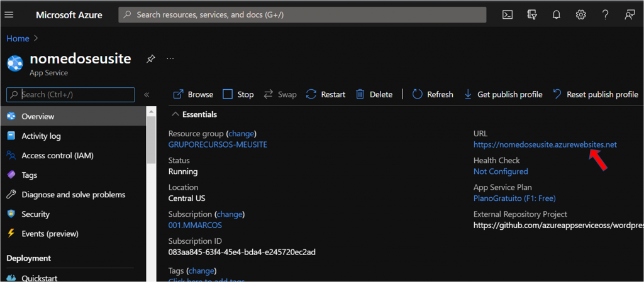Focus the left menu search field

[x=70, y=95]
